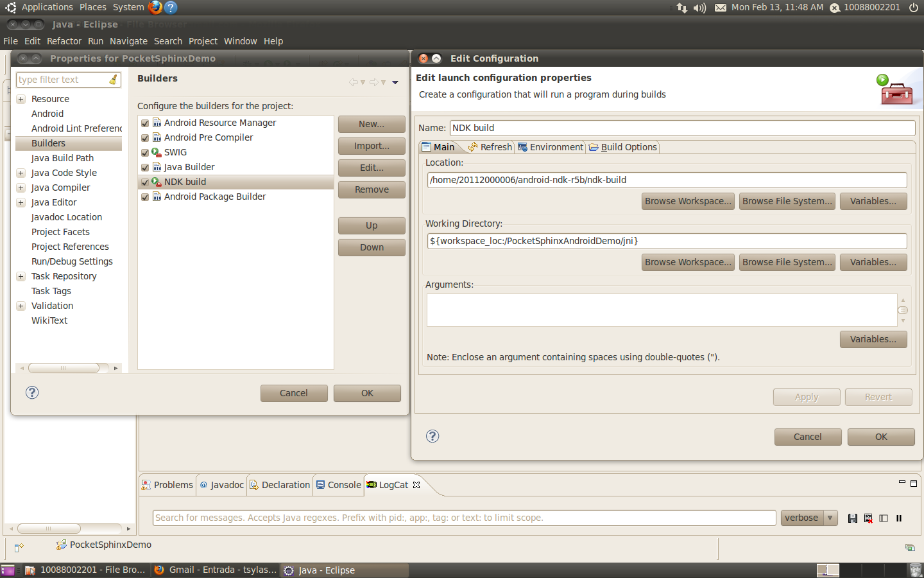Open Firefox from the top panel
The image size is (924, 578).
coord(155,7)
